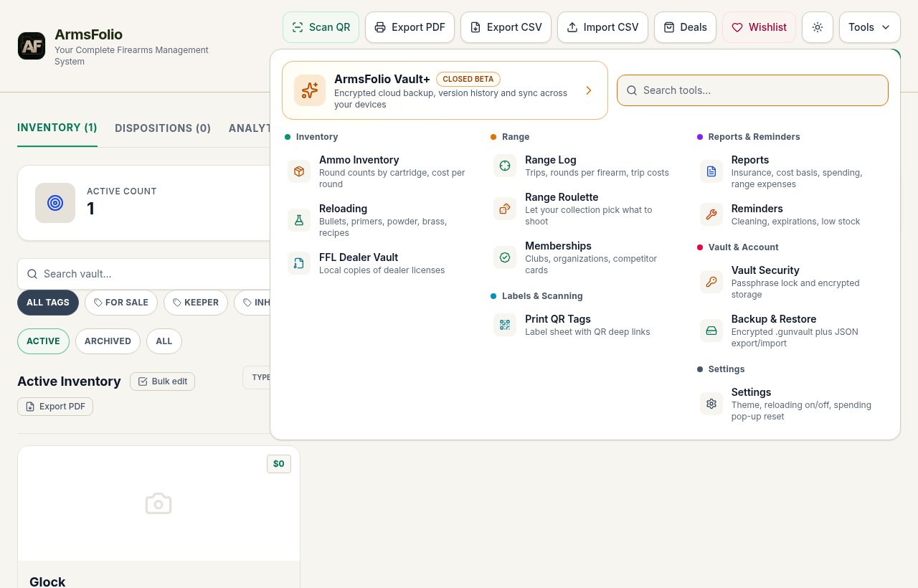Filter by the KEEPER tag

click(196, 303)
